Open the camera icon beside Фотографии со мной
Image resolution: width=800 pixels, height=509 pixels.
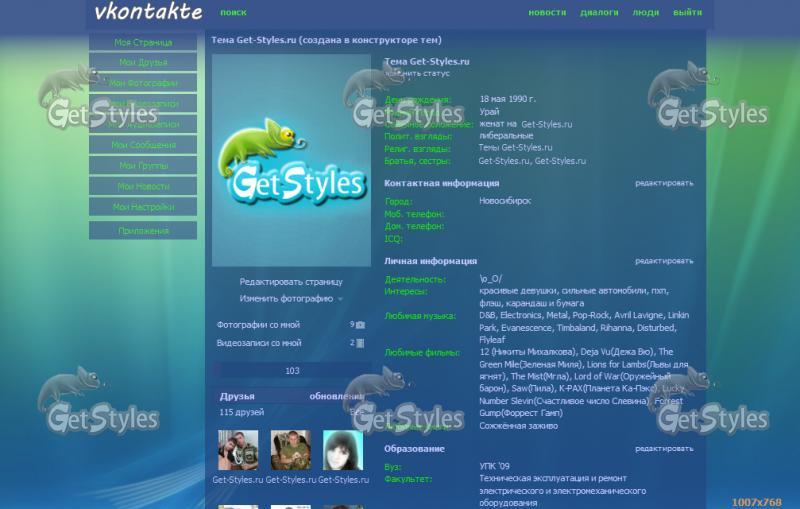click(x=360, y=325)
